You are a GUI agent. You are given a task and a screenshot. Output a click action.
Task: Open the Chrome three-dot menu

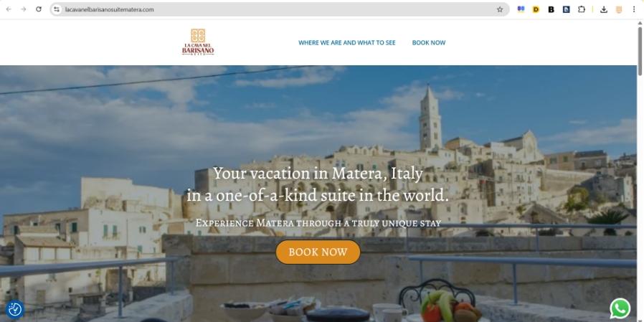(x=634, y=9)
